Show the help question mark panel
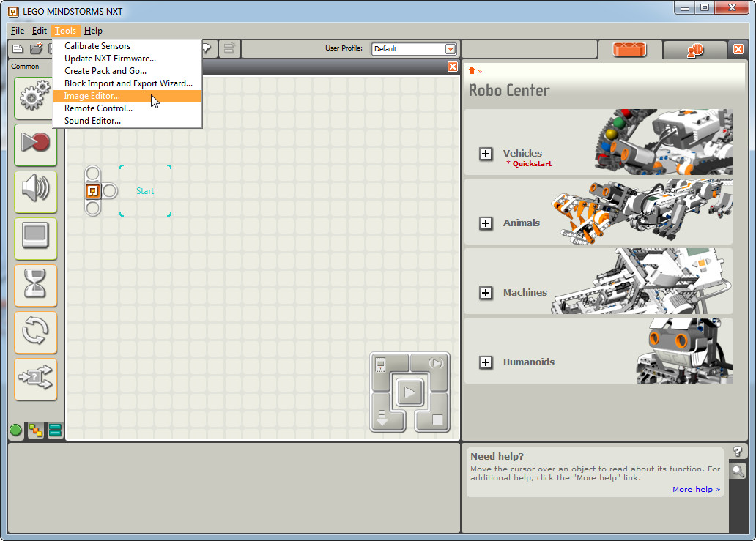Viewport: 756px width, 541px height. pyautogui.click(x=738, y=452)
